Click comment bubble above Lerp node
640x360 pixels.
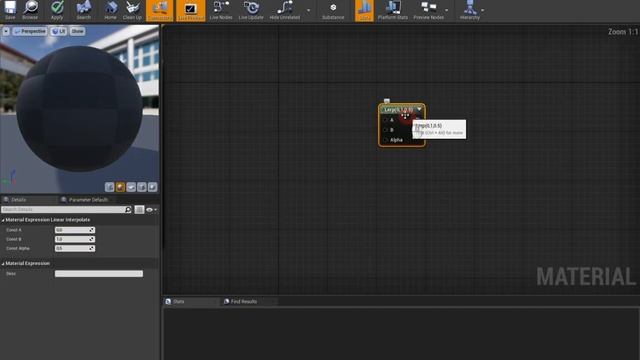pyautogui.click(x=387, y=100)
